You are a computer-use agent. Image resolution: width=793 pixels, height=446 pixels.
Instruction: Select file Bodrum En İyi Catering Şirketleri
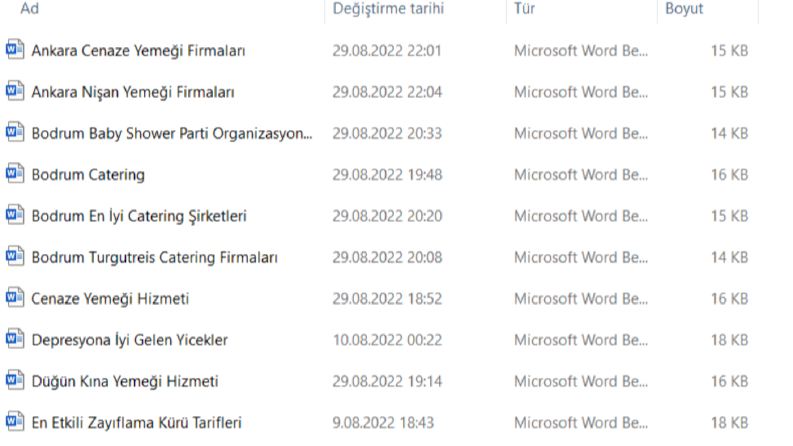[139, 216]
